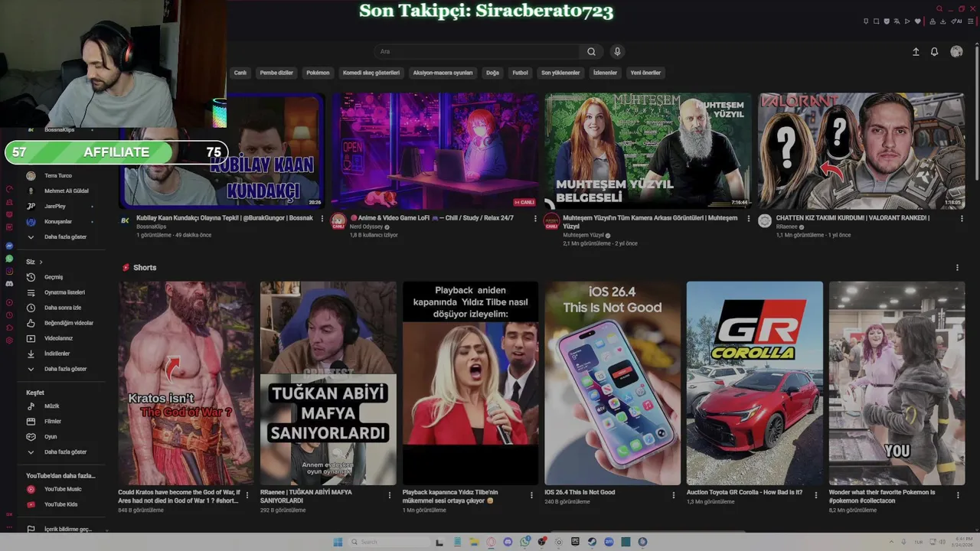
Task: Open YouTube notifications bell
Action: [x=934, y=51]
